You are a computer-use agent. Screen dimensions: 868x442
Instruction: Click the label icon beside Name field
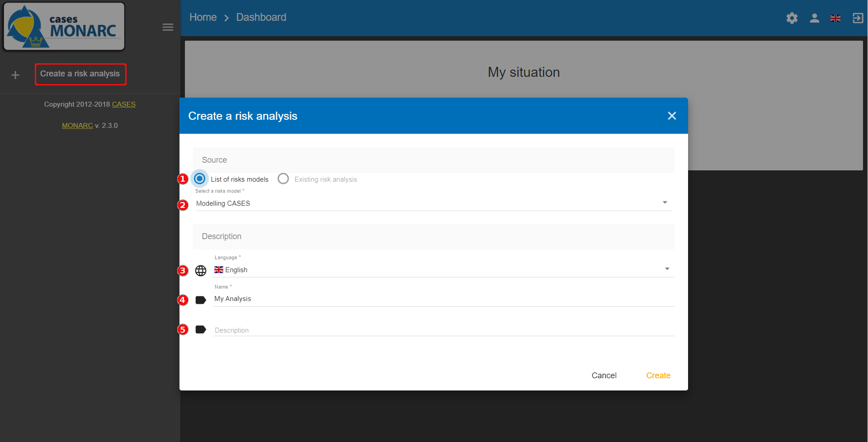tap(201, 300)
